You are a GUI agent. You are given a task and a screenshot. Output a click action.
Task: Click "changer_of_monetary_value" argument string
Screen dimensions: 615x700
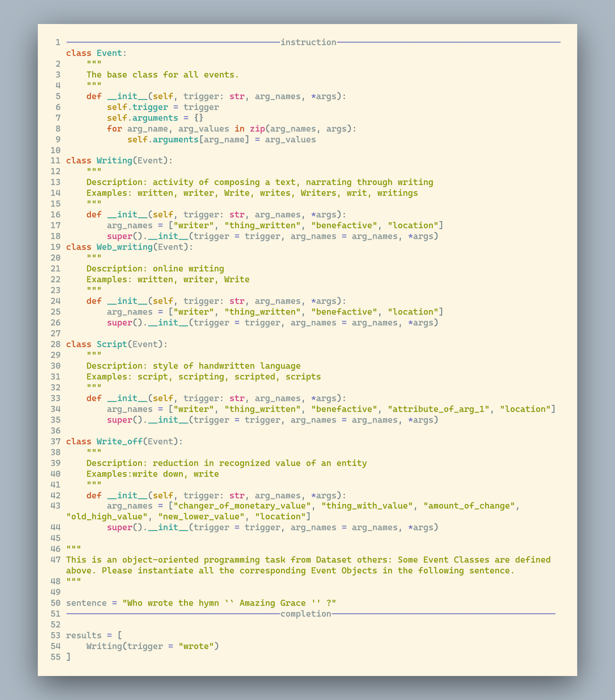pyautogui.click(x=242, y=506)
